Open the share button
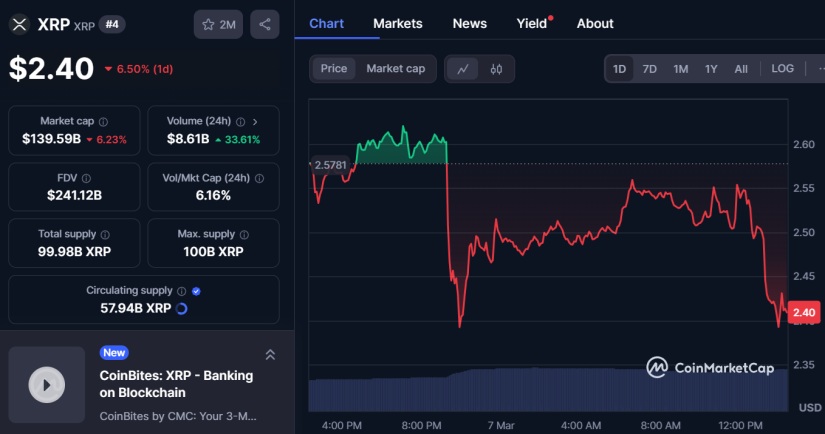The width and height of the screenshot is (825, 434). pyautogui.click(x=265, y=24)
